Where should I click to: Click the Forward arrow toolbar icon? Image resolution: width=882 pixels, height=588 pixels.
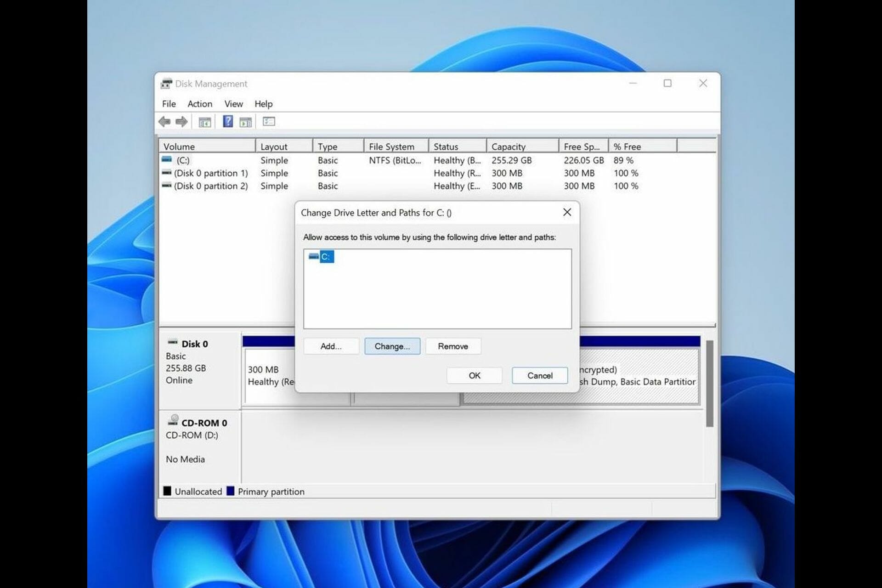181,122
